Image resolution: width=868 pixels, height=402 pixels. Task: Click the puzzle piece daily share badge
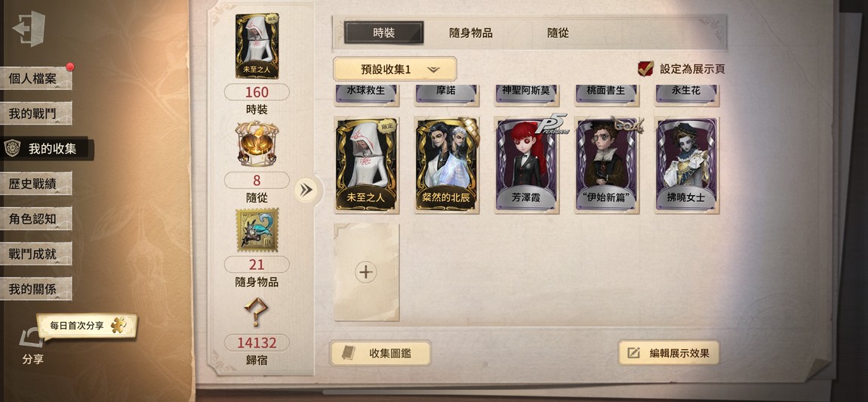pyautogui.click(x=118, y=326)
